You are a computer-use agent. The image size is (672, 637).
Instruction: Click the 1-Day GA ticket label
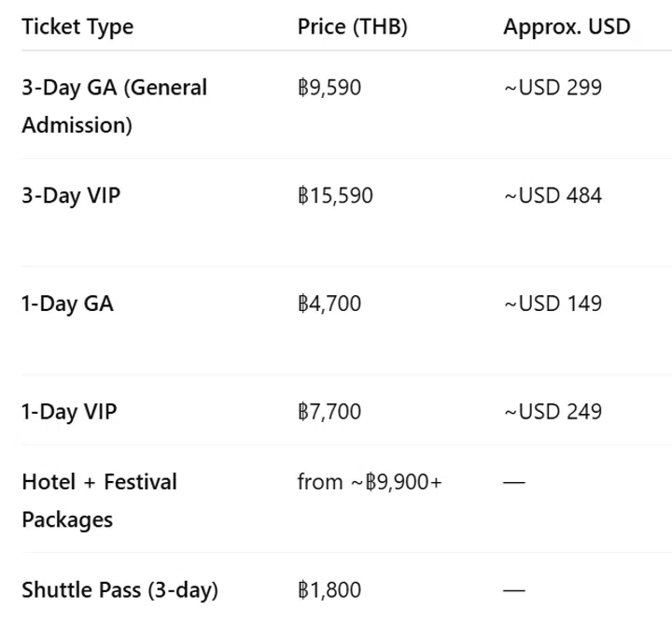point(67,304)
